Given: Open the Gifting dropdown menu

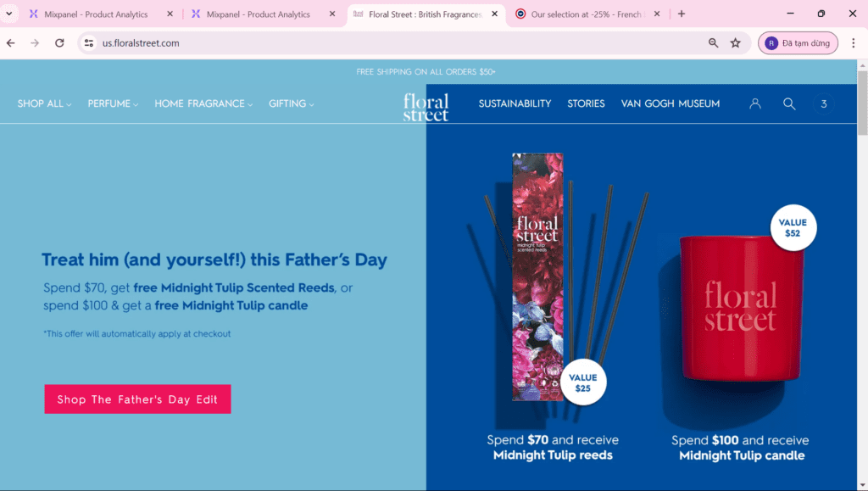Looking at the screenshot, I should point(291,103).
